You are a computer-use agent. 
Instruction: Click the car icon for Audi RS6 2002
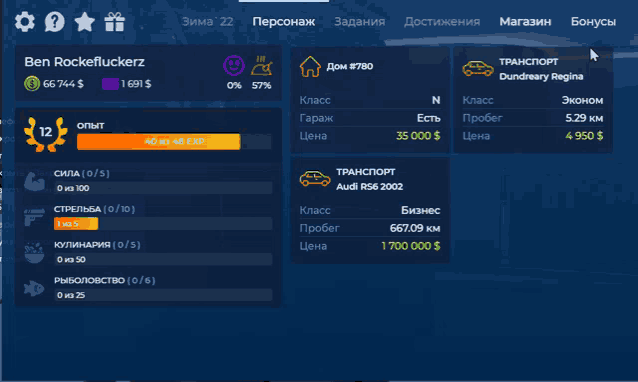click(x=315, y=178)
